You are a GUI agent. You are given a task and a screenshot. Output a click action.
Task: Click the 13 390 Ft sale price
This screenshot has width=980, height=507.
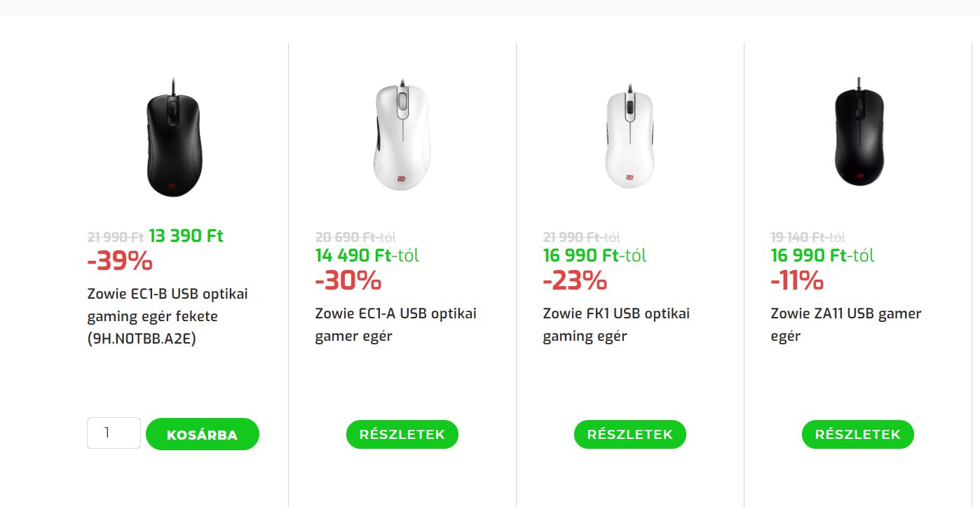point(186,236)
